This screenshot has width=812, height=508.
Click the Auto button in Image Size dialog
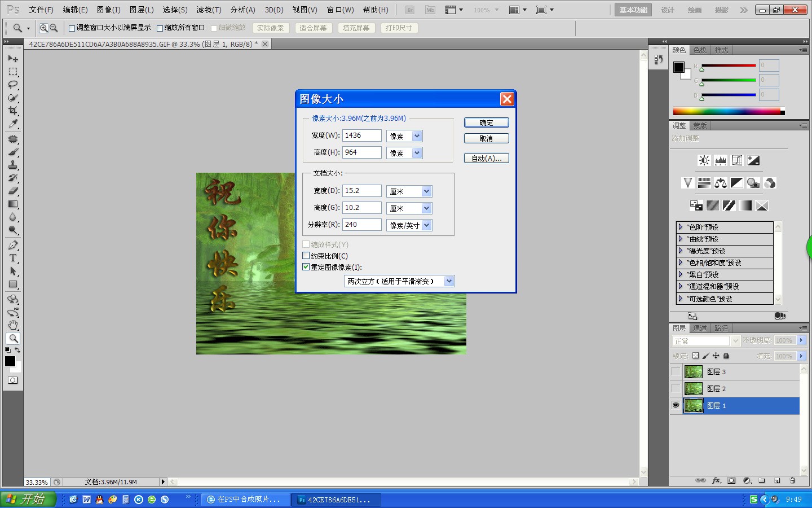tap(486, 159)
